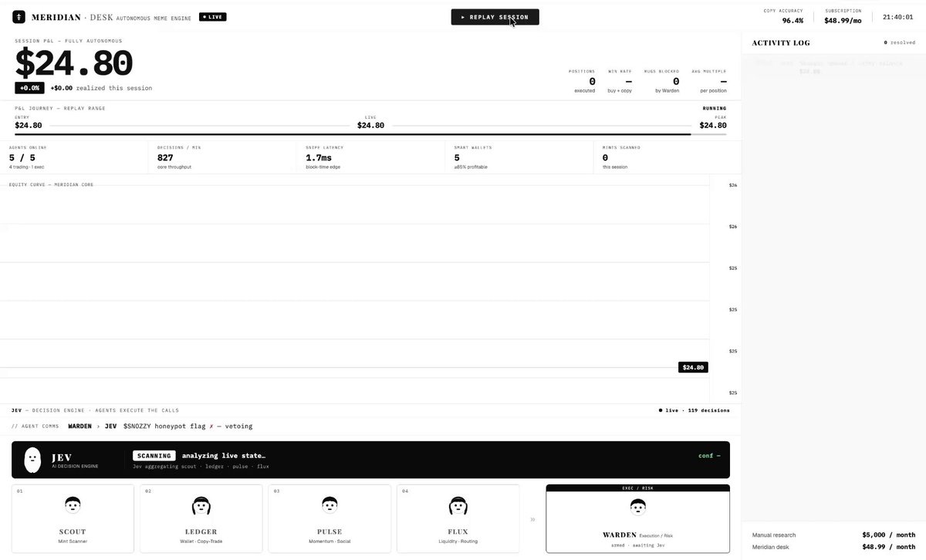Click the Jev ghost avatar icon
This screenshot has height=560, width=926.
[32, 460]
